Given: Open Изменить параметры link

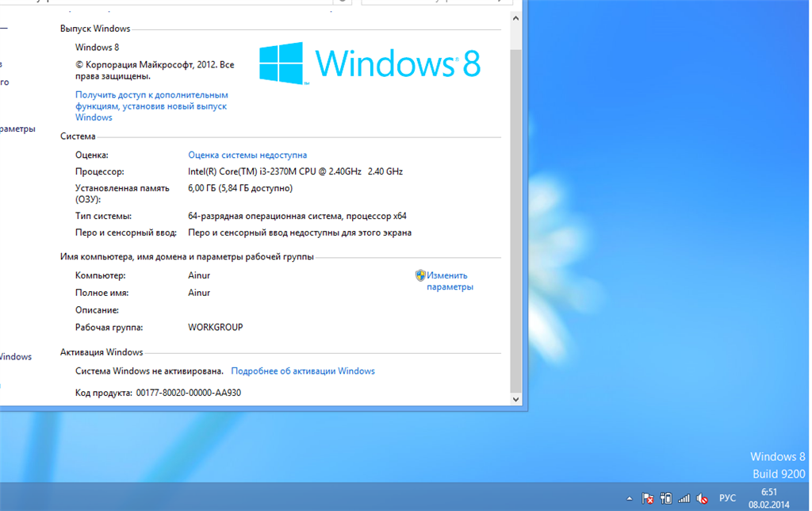Looking at the screenshot, I should 450,281.
